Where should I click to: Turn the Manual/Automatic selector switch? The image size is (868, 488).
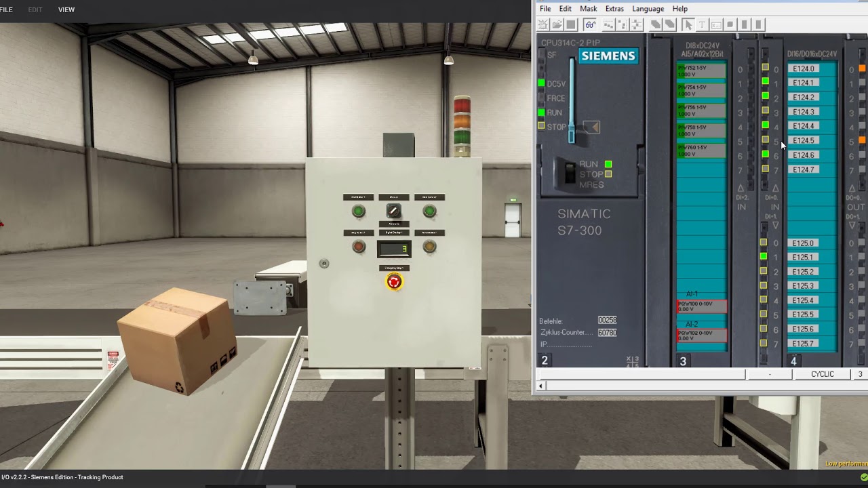[394, 211]
